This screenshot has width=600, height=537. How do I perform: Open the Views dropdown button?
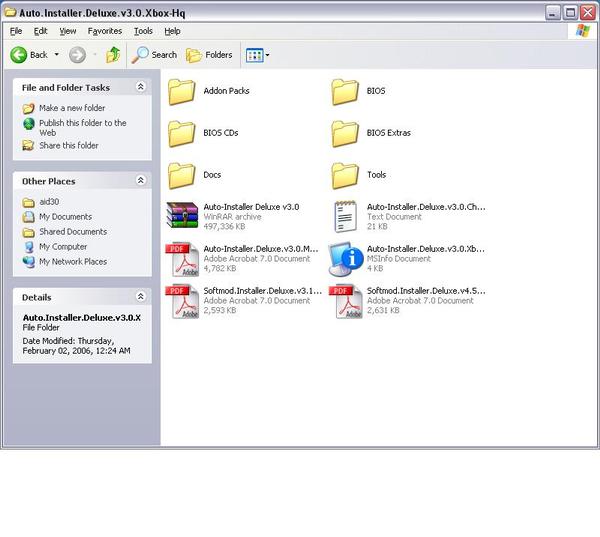258,55
